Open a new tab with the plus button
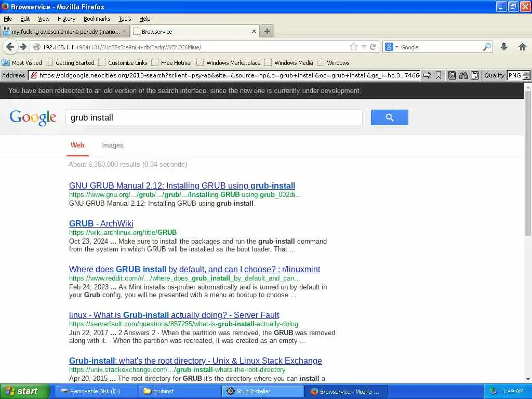This screenshot has height=399, width=532. [267, 31]
